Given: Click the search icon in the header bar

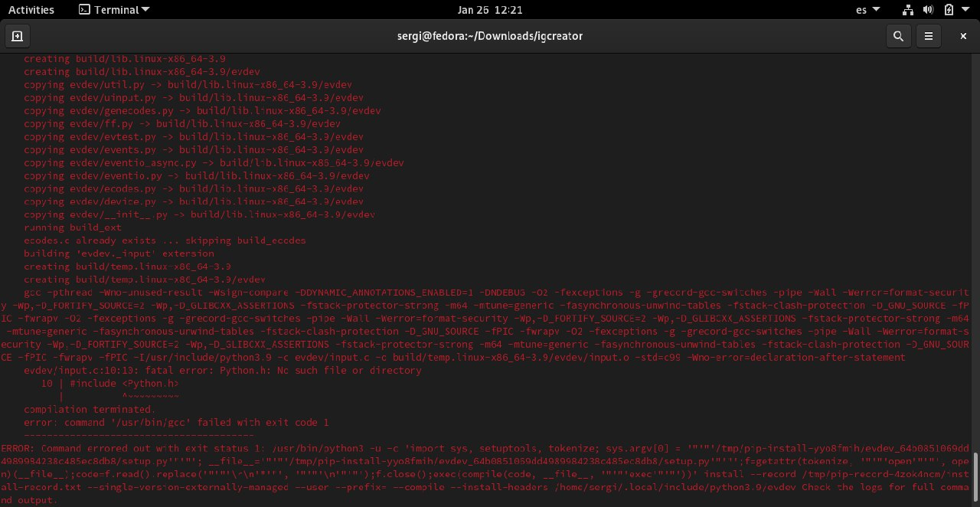Looking at the screenshot, I should (899, 35).
